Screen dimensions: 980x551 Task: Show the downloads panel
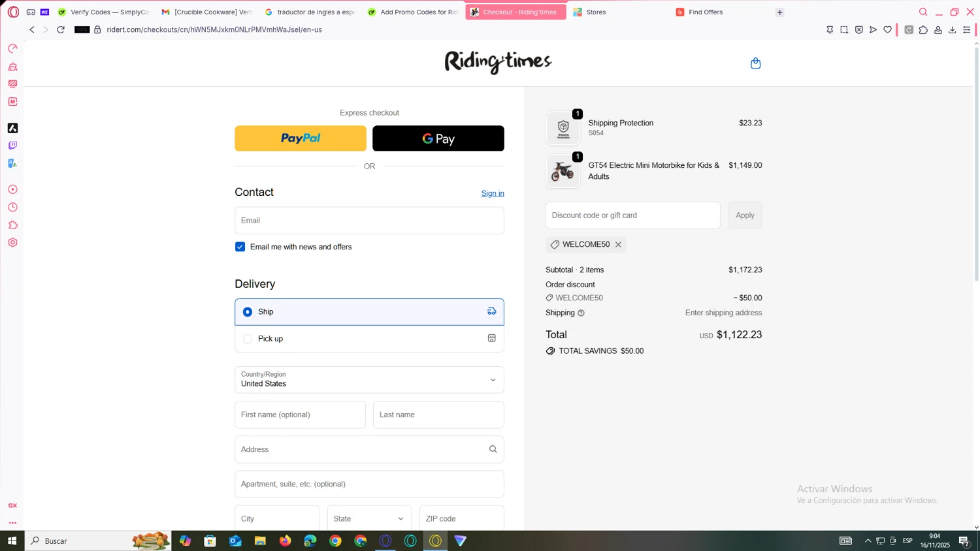[x=952, y=30]
